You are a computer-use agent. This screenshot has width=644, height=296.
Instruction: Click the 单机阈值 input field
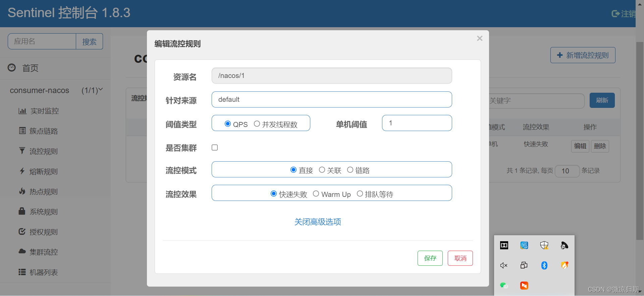(417, 123)
